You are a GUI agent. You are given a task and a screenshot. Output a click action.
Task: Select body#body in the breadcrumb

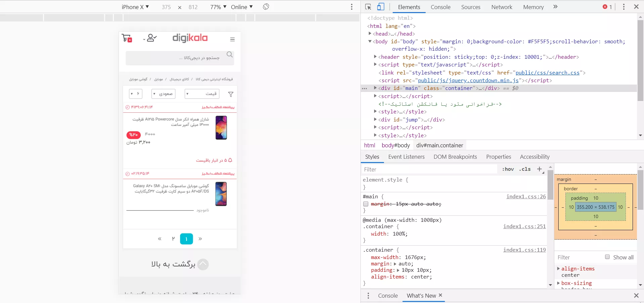coord(396,145)
